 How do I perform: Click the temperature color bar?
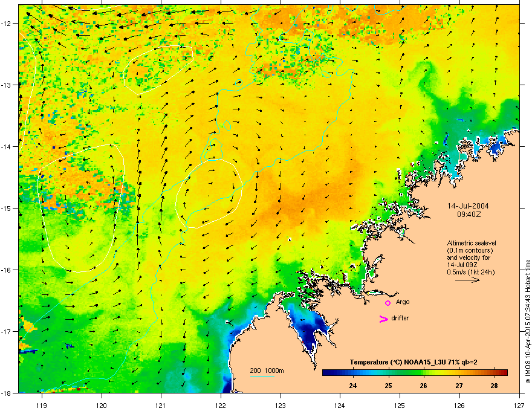415,373
